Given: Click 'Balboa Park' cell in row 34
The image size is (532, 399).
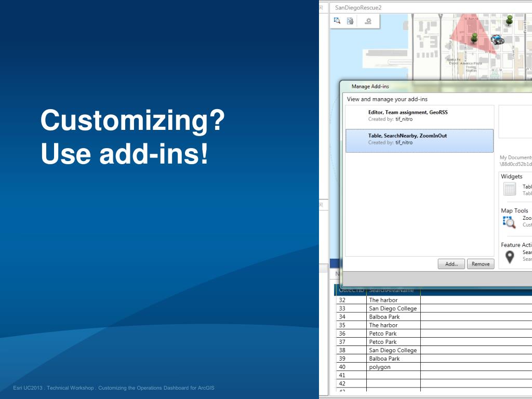Looking at the screenshot, I should tap(394, 316).
